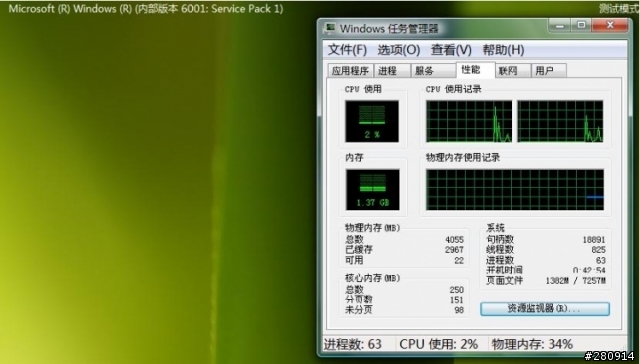Click status bar text CPU 使用: 2%
This screenshot has height=364, width=640.
point(439,344)
